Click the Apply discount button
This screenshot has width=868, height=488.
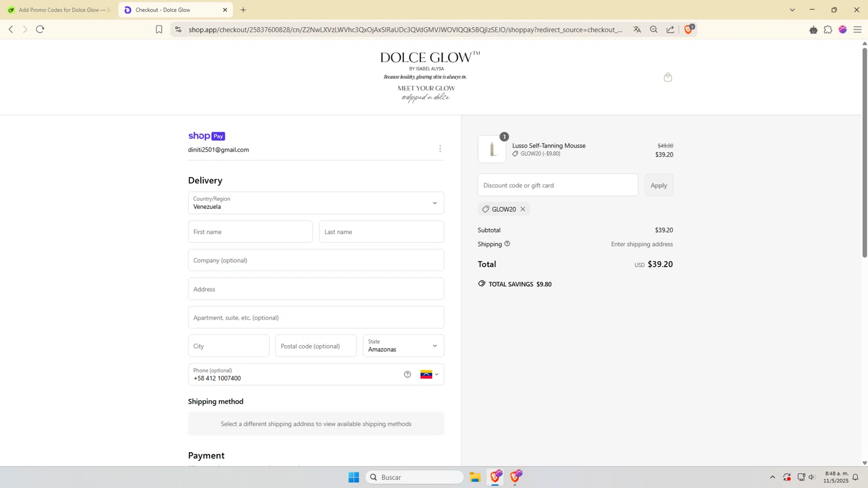pyautogui.click(x=659, y=185)
